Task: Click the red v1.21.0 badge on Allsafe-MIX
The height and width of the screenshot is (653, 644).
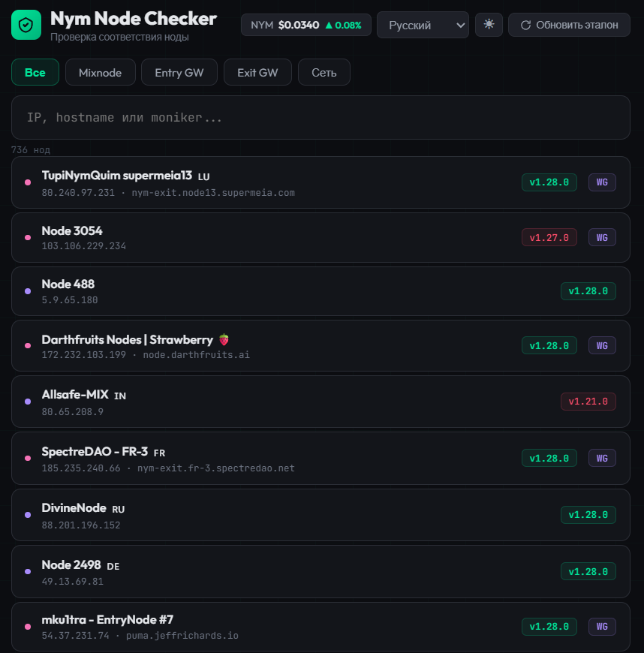Action: coord(588,401)
